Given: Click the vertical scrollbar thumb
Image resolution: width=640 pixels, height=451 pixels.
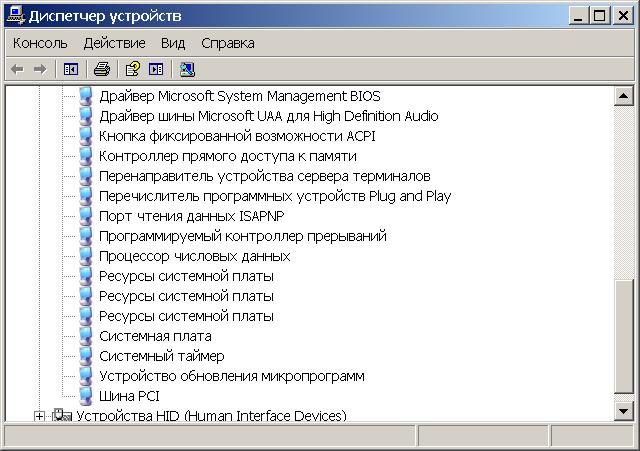Looking at the screenshot, I should tap(623, 337).
